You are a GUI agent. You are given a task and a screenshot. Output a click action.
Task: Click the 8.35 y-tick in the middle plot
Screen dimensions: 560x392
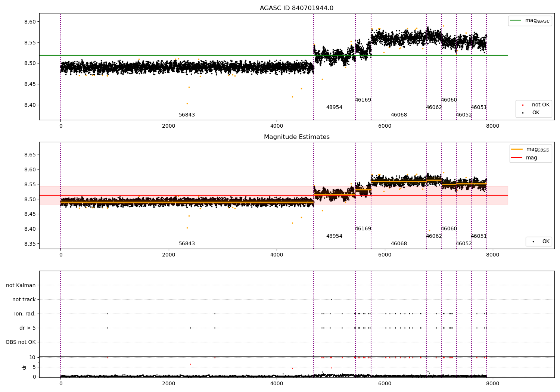click(x=30, y=244)
